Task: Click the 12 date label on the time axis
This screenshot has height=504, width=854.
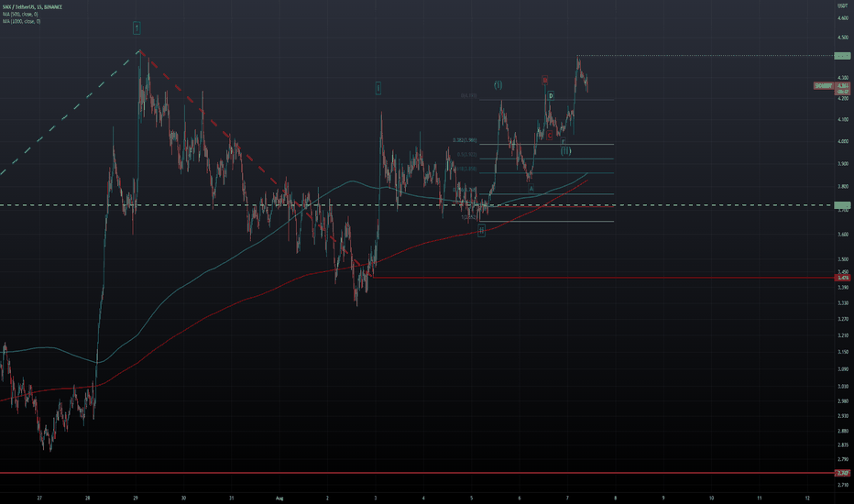Action: pos(807,498)
